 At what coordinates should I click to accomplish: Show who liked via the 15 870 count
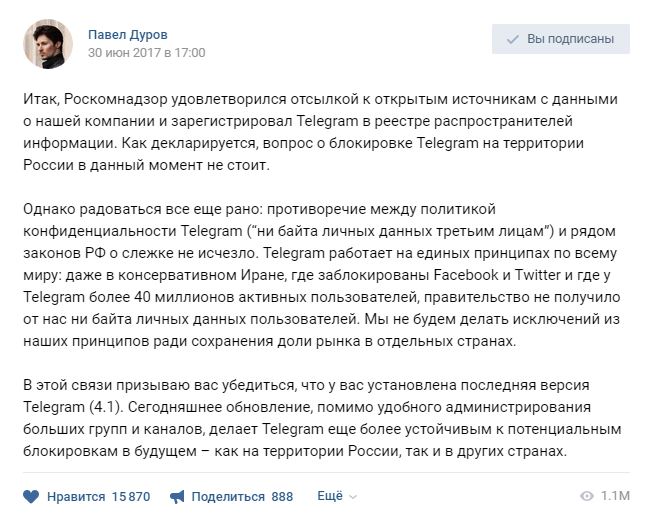click(x=131, y=497)
